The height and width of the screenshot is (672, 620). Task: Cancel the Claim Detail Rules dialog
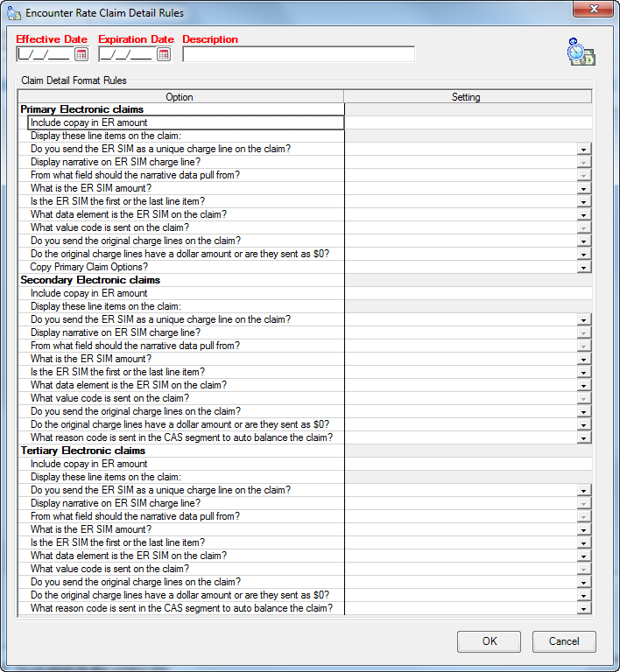point(564,641)
